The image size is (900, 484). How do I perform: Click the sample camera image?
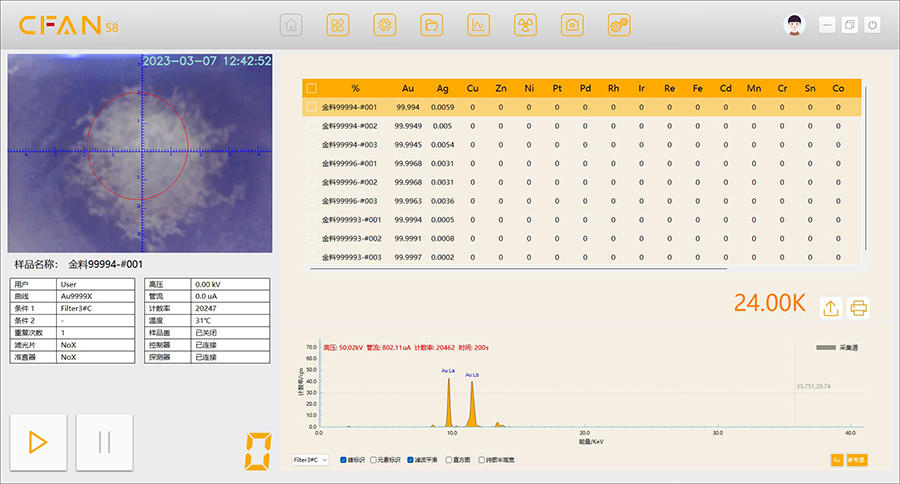point(140,153)
